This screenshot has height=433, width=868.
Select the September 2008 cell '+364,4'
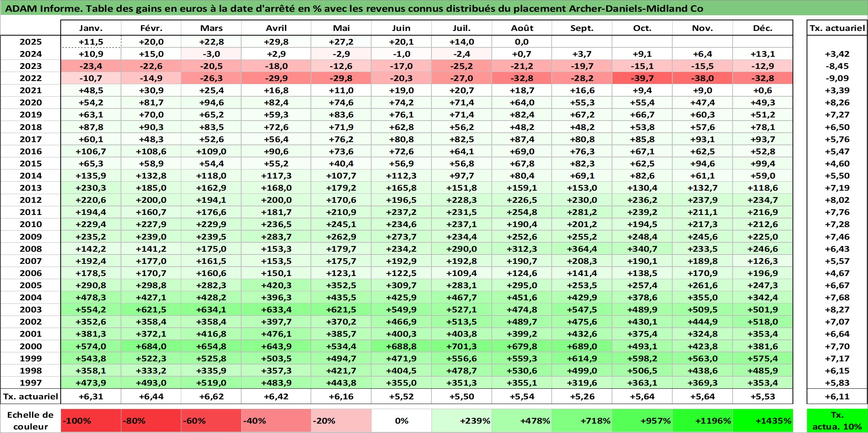pos(582,249)
